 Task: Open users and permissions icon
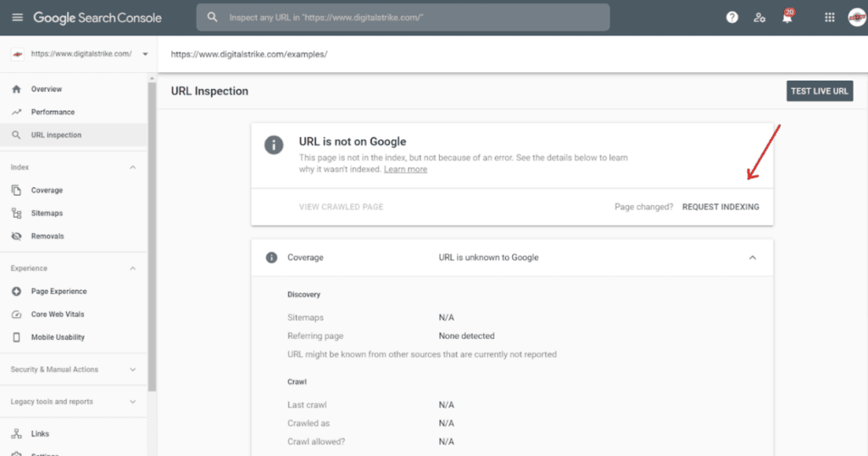click(759, 18)
